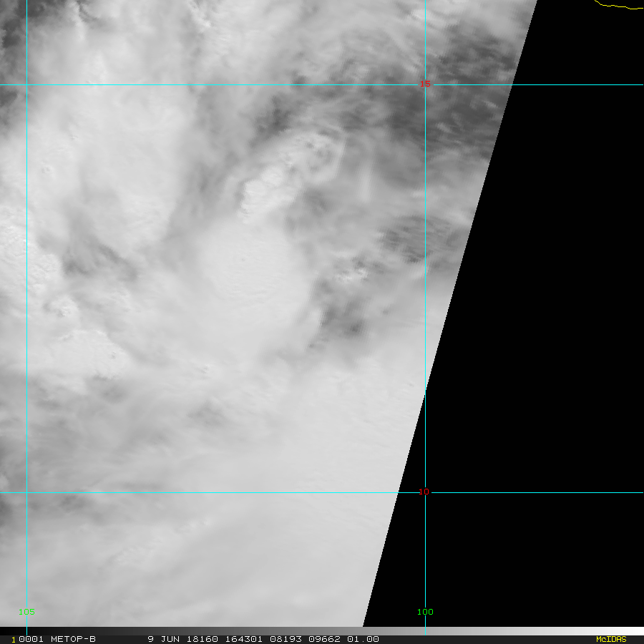This screenshot has width=644, height=644.
Task: Click the red 10 latitude label
Action: 424,492
